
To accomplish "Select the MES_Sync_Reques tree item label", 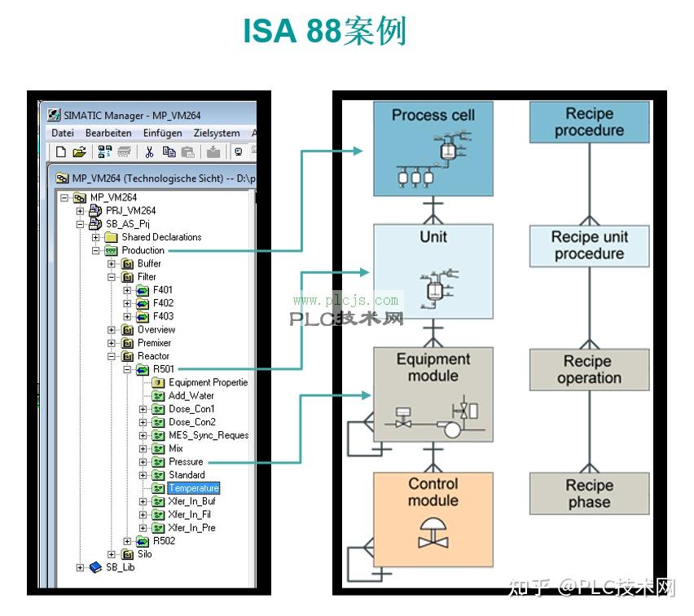I will 209,435.
